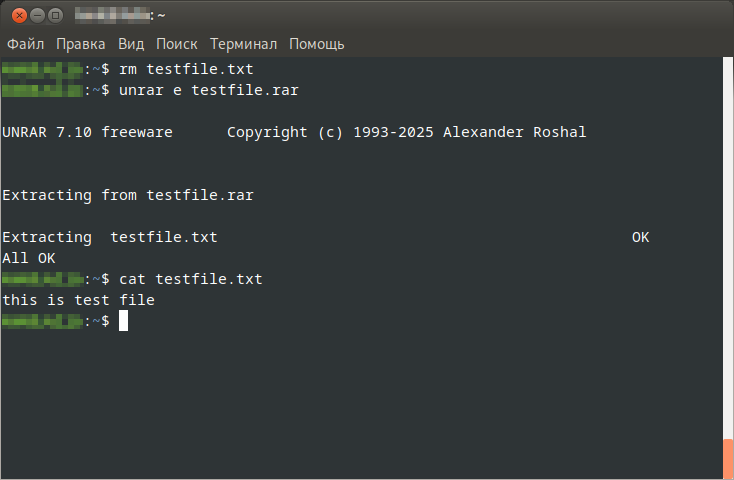
Task: Click the "this is test file" output
Action: [79, 300]
